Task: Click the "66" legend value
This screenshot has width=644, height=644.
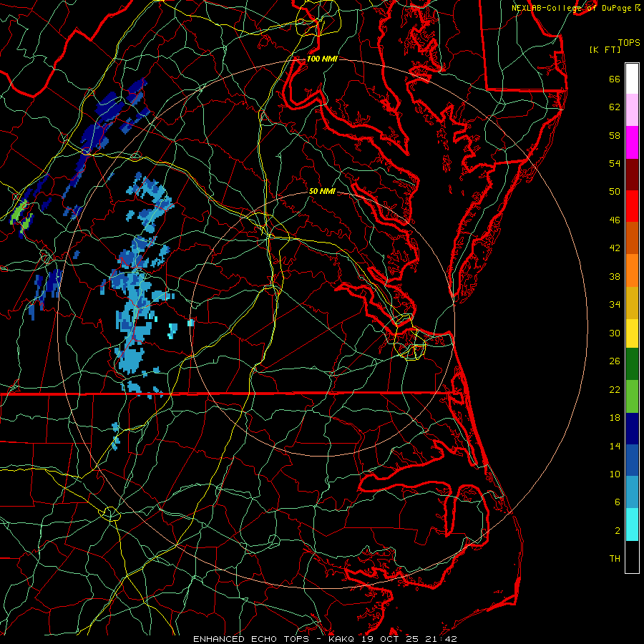Action: [615, 79]
